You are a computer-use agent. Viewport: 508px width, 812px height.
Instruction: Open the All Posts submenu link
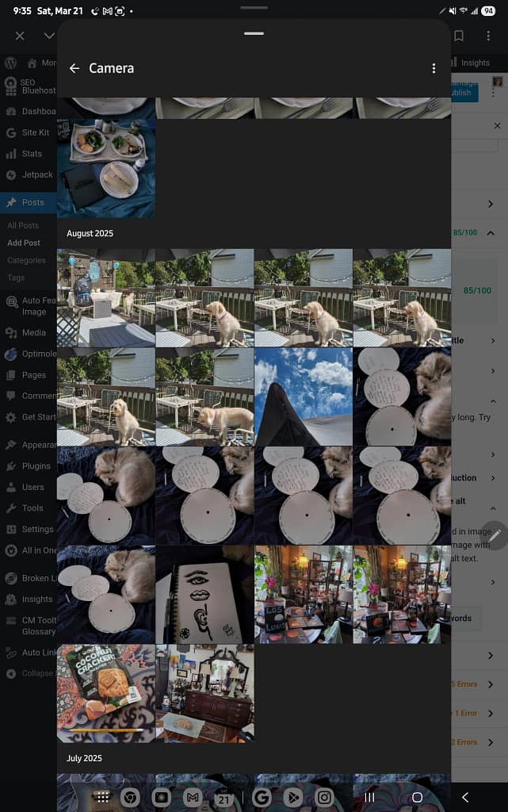(x=23, y=225)
